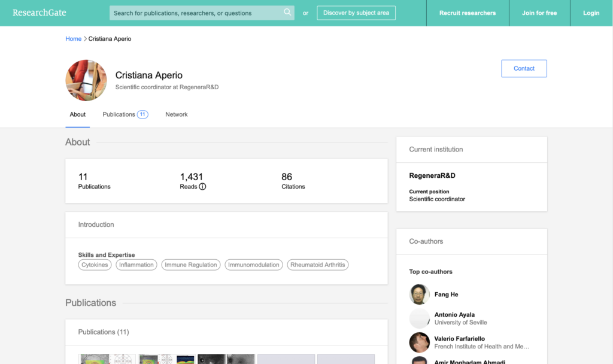Click the RegeneraR&D institution name

432,175
